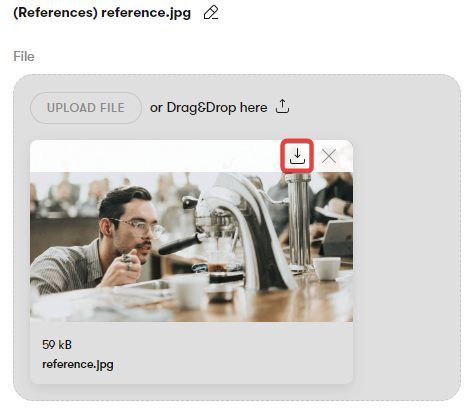Click the "or Drag&Drop here" text
This screenshot has width=475, height=409.
point(208,108)
